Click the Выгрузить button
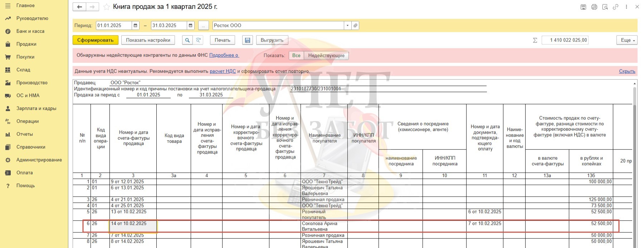This screenshot has width=644, height=248. tap(272, 40)
